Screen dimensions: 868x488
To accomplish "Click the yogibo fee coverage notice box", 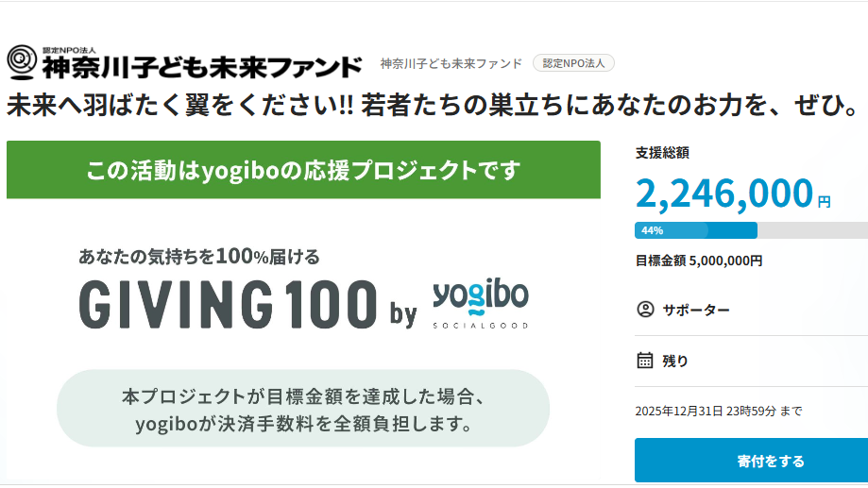I will [x=302, y=408].
